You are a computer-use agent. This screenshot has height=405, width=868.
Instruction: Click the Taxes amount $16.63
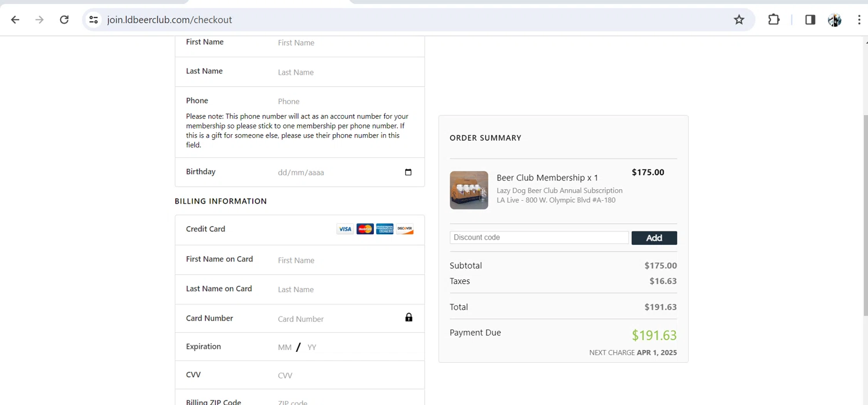point(663,281)
